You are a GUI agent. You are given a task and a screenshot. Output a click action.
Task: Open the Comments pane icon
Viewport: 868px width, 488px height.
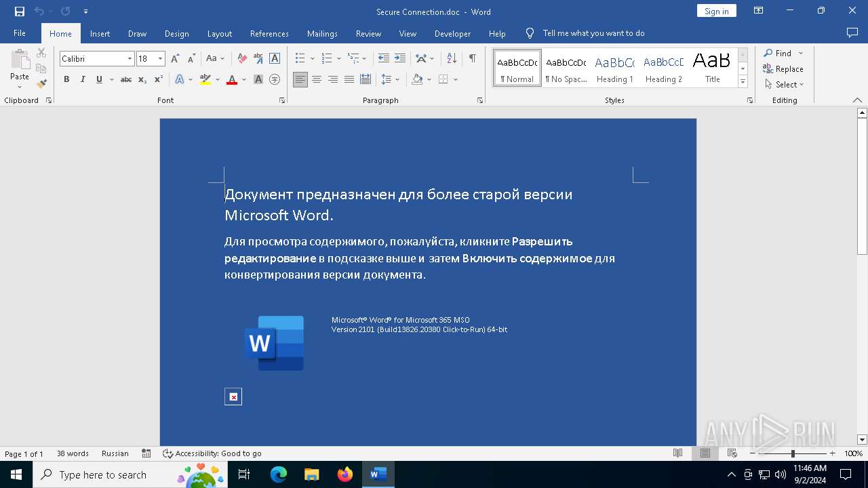point(852,33)
